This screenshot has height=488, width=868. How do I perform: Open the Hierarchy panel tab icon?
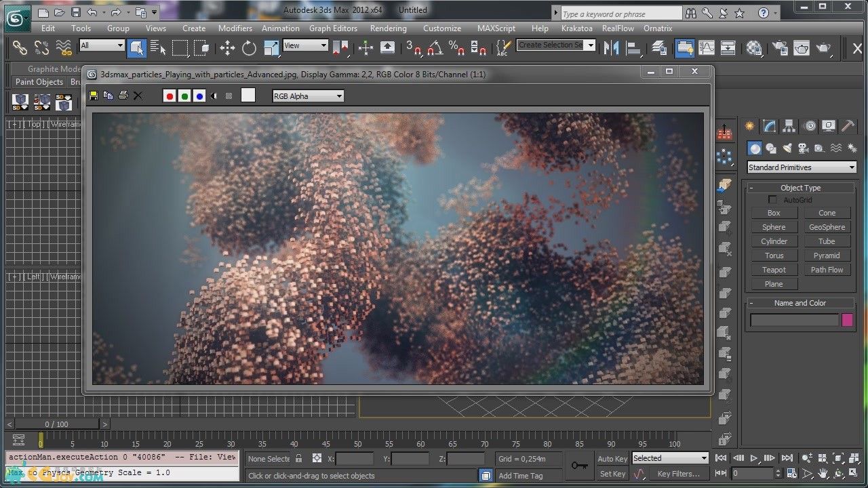point(789,126)
